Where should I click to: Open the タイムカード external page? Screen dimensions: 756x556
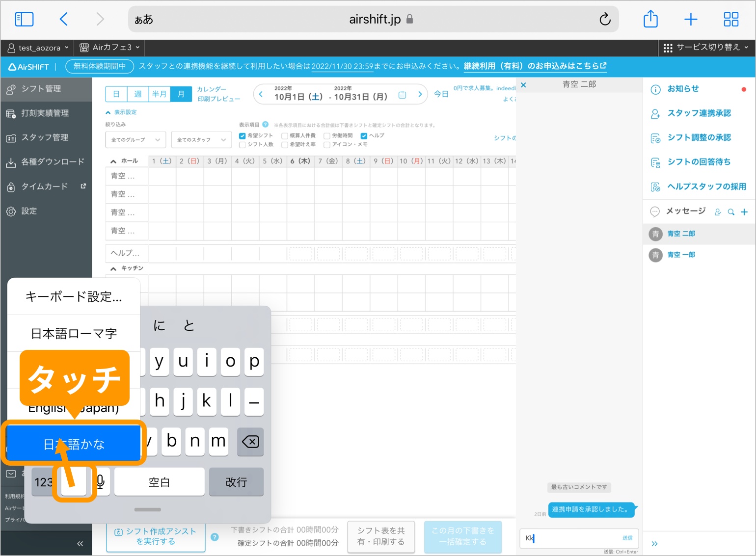click(x=44, y=186)
